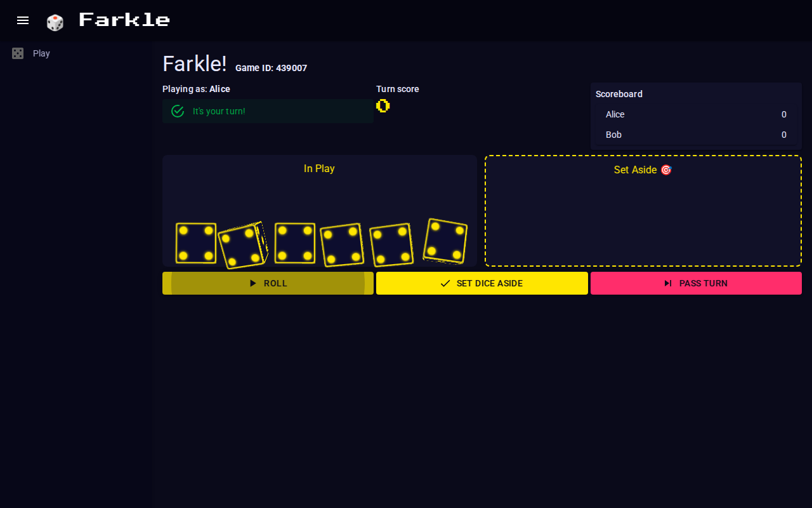The image size is (812, 508).
Task: Open the hamburger navigation menu
Action: 23,20
